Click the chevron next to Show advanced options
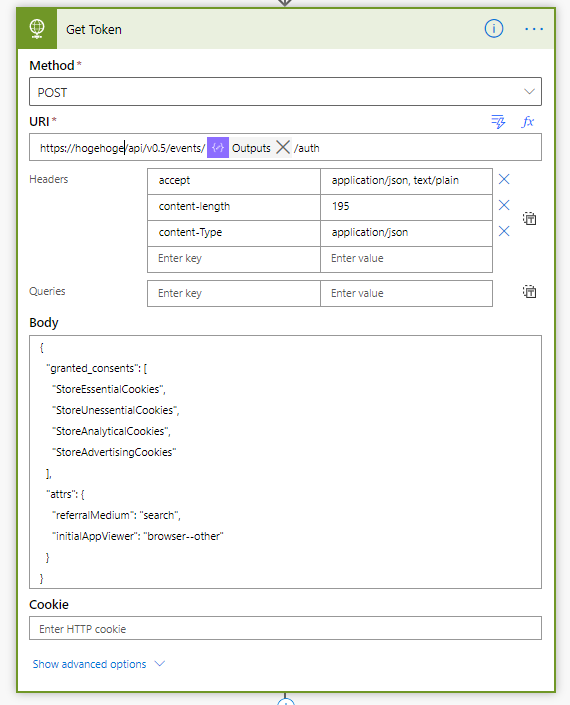 click(x=160, y=664)
